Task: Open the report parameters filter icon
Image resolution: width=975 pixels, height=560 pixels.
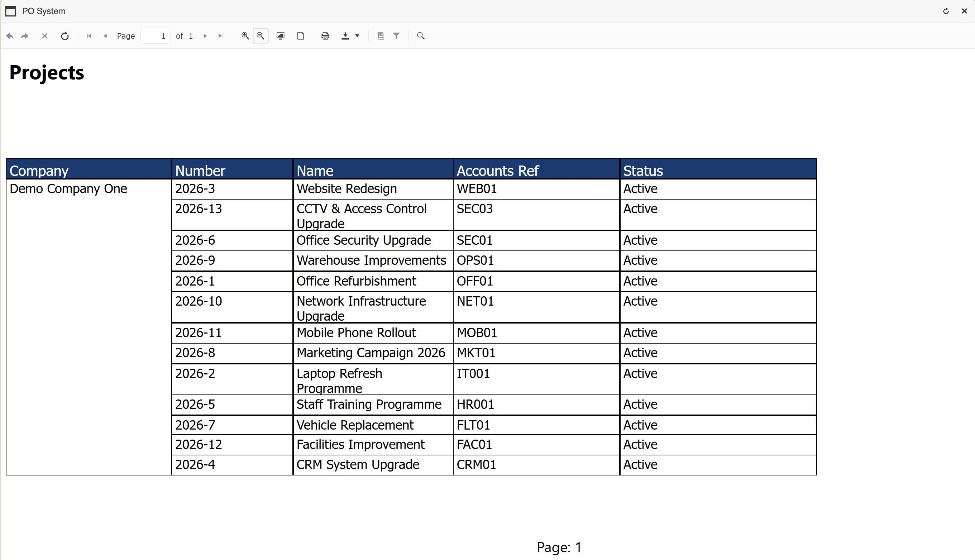Action: tap(396, 36)
